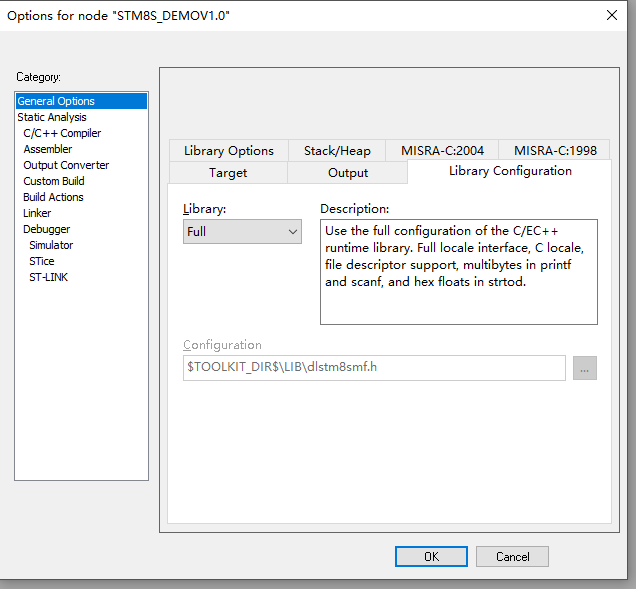The height and width of the screenshot is (589, 636).
Task: Click the Configuration path field
Action: coord(374,368)
